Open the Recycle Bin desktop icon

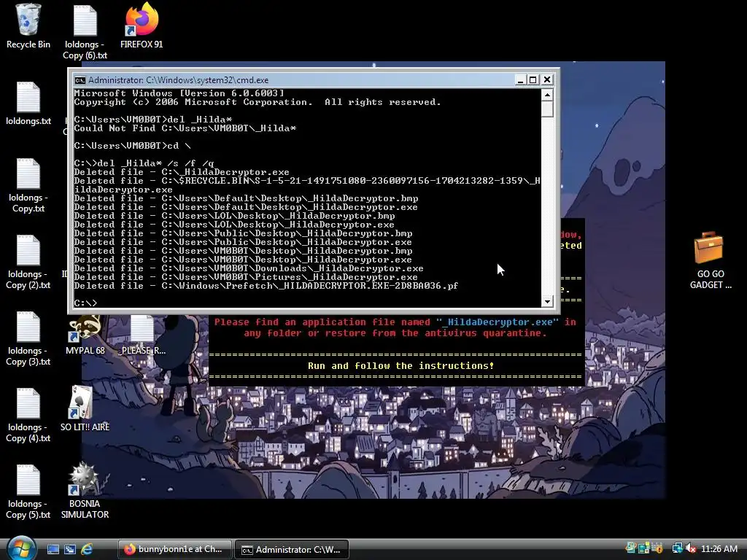click(28, 26)
